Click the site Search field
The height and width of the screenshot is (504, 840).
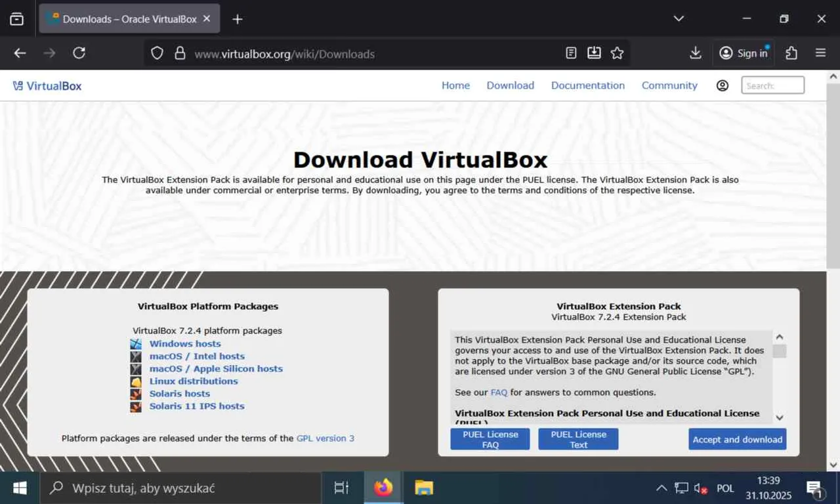pyautogui.click(x=773, y=85)
